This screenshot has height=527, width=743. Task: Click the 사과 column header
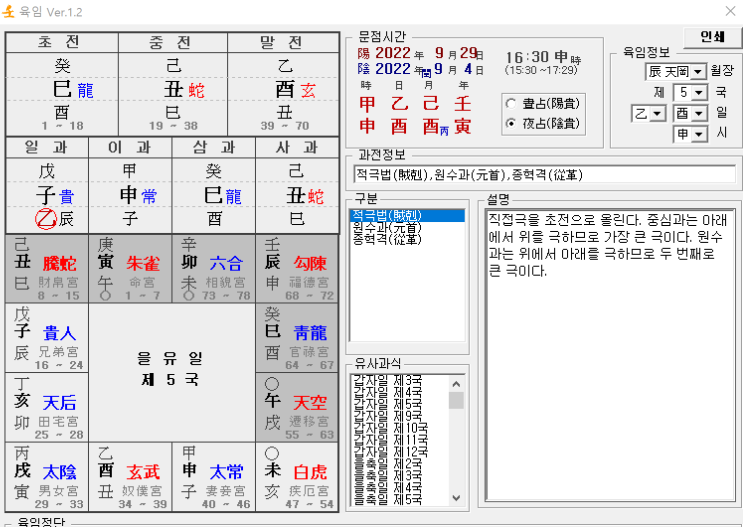pos(297,147)
